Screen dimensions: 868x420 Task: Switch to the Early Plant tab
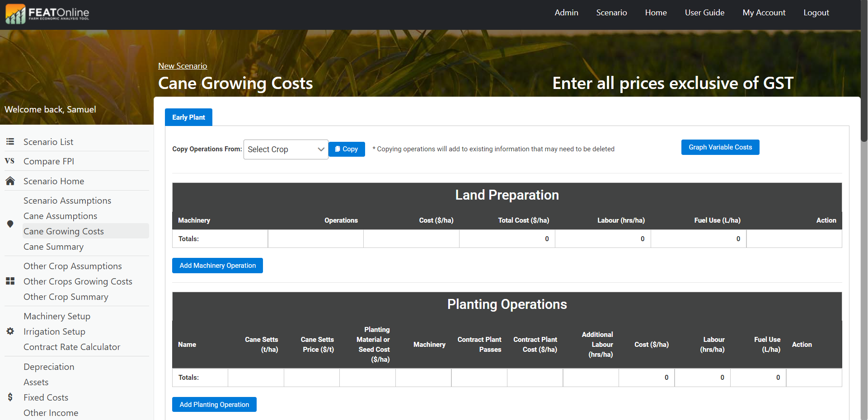click(188, 117)
